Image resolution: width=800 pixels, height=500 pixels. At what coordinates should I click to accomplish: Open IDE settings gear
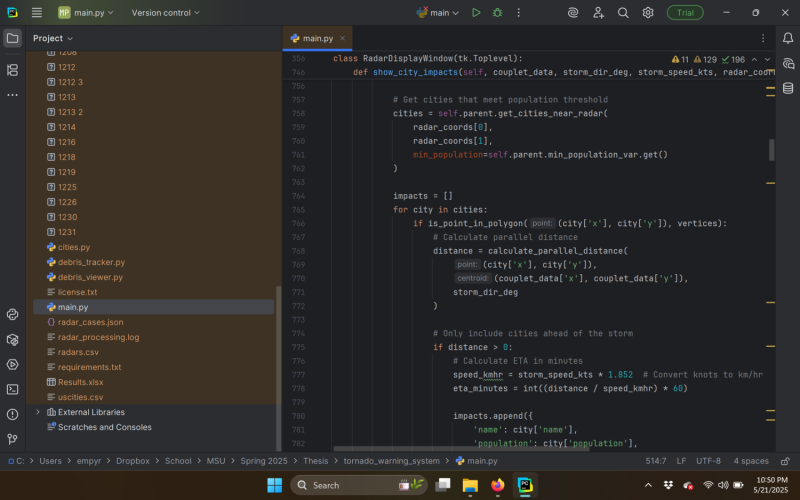click(648, 13)
